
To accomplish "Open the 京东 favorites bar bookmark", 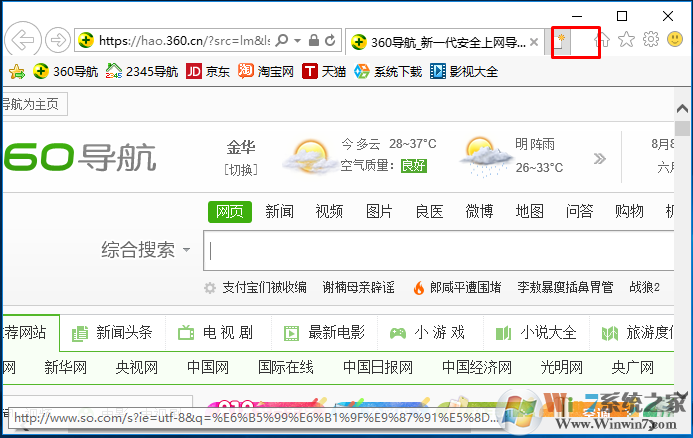I will tap(208, 71).
